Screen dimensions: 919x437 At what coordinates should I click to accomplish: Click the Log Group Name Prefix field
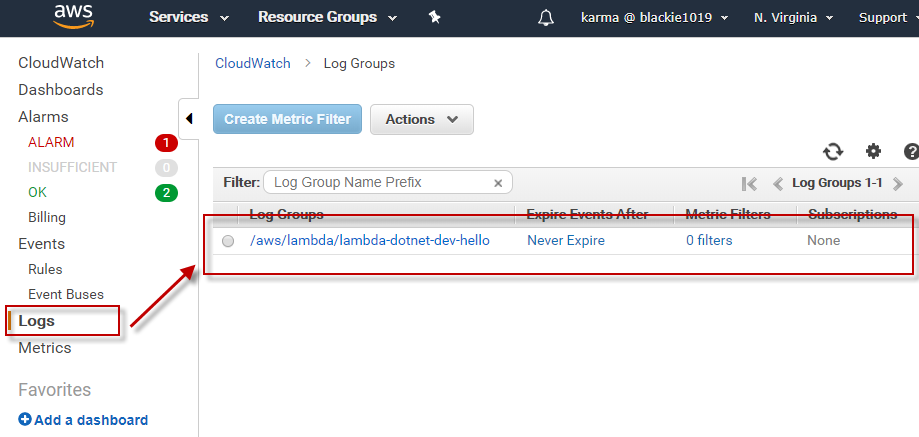click(378, 183)
